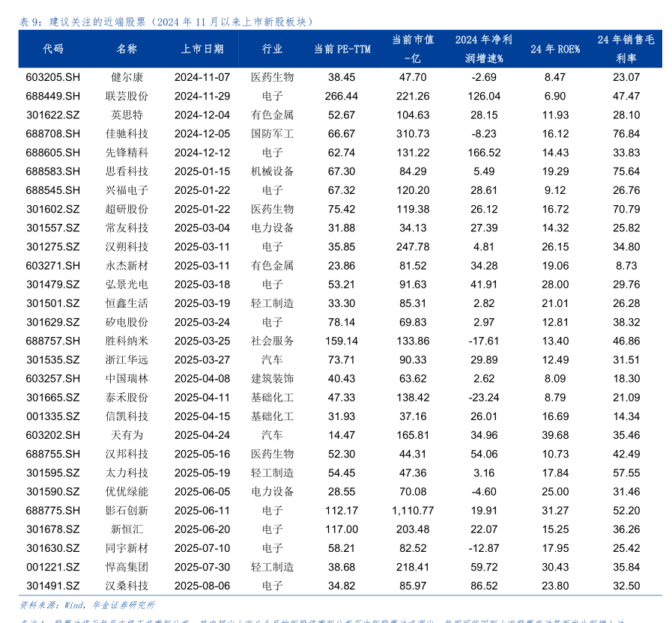Click the 行业 column header
The image size is (672, 623).
272,49
